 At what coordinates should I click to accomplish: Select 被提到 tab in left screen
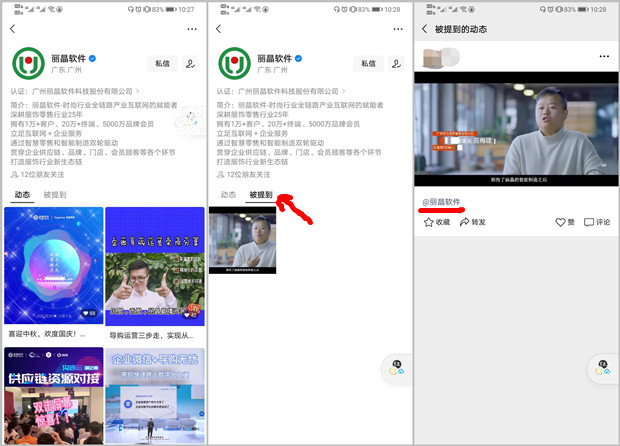coord(55,195)
